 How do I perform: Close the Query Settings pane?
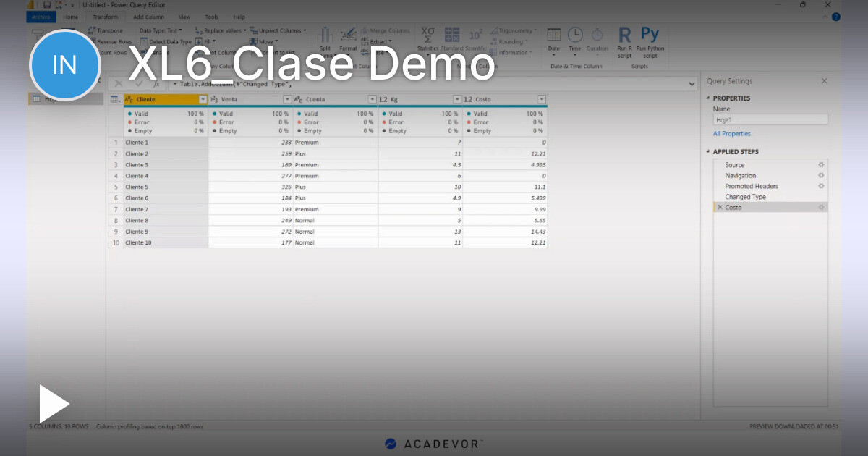pyautogui.click(x=824, y=81)
